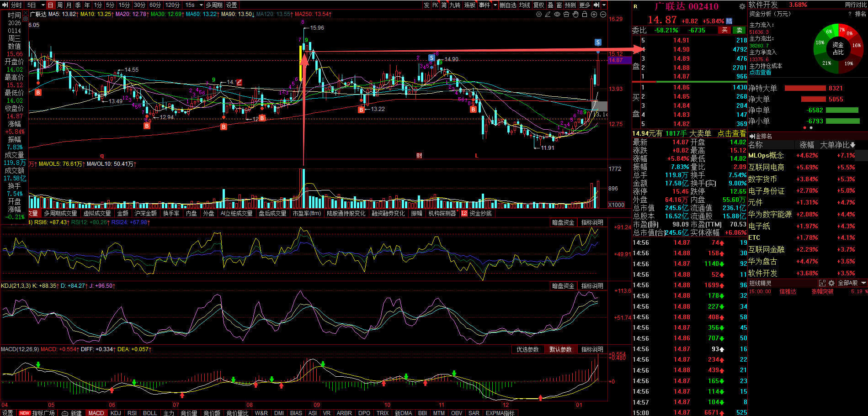Image resolution: width=868 pixels, height=416 pixels.
Task: Select the 15分 minute period
Action: click(x=124, y=5)
